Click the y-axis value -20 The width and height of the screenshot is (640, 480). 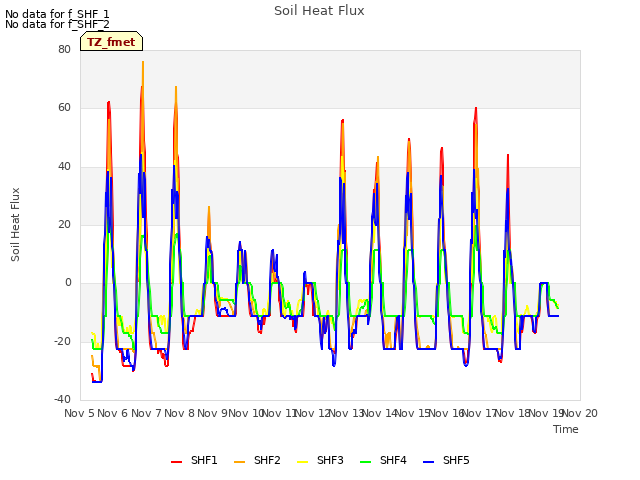coord(63,341)
